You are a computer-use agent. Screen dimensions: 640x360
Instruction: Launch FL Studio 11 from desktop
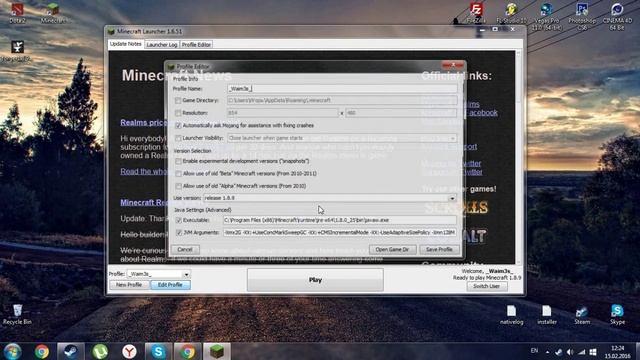click(511, 12)
